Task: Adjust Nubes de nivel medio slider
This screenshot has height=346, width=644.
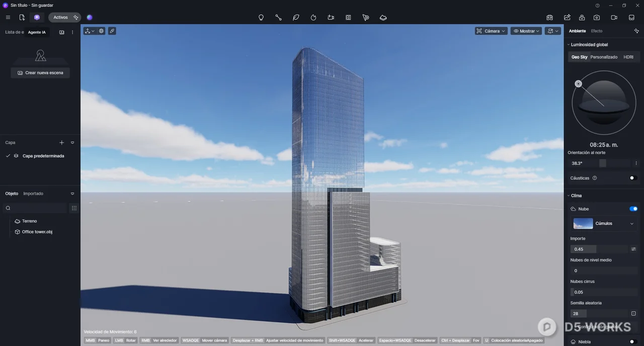Action: point(604,270)
